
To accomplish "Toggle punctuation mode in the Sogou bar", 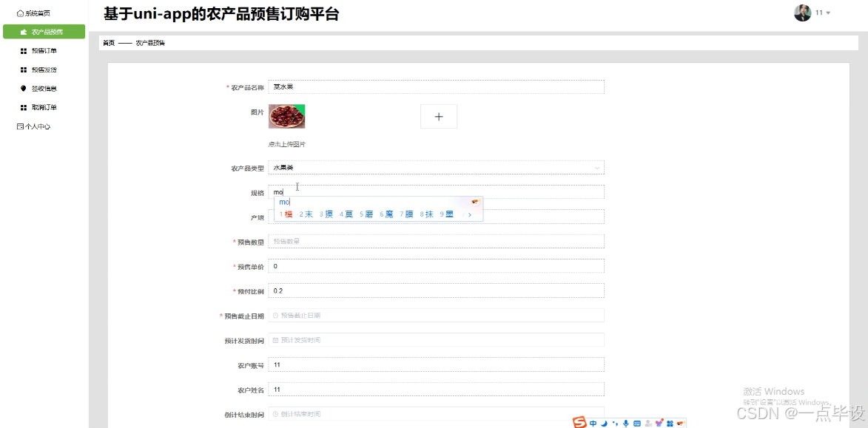I will [x=616, y=423].
